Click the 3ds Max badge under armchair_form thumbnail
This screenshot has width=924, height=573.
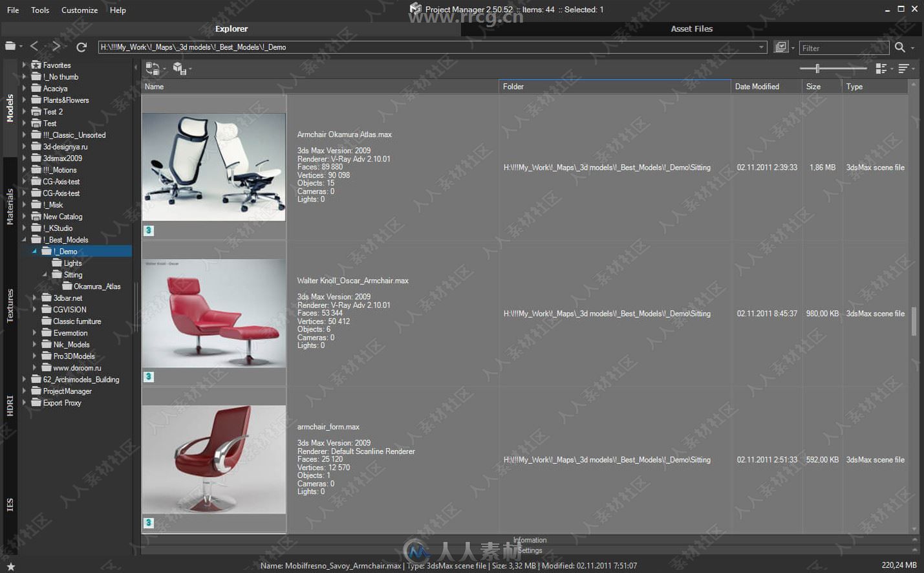point(149,523)
